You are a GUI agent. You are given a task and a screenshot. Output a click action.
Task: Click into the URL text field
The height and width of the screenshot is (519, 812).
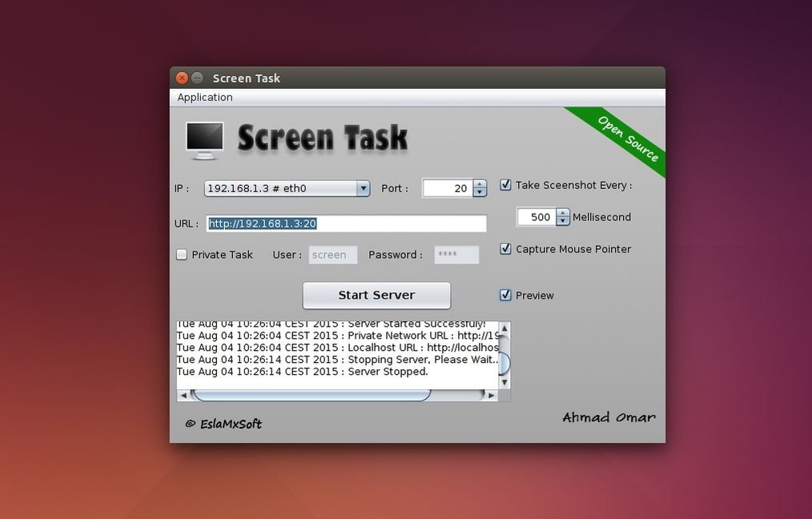[x=346, y=223]
